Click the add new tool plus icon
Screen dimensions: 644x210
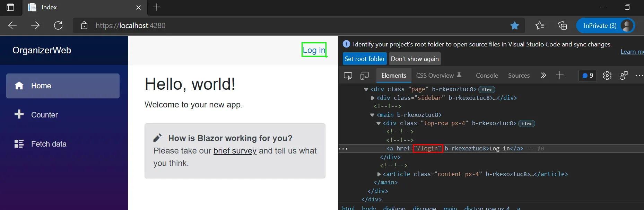coord(560,76)
